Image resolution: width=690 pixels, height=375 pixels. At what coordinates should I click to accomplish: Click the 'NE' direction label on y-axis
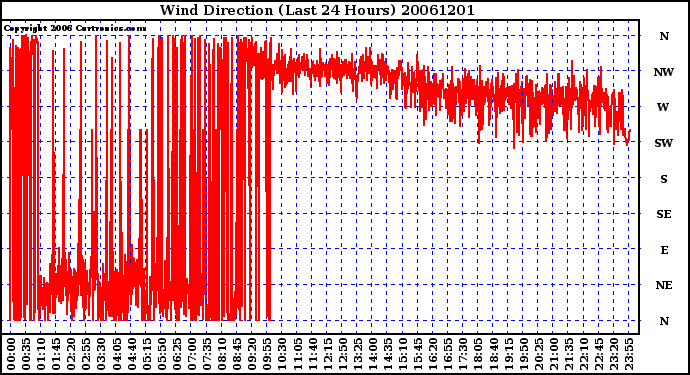coord(664,286)
